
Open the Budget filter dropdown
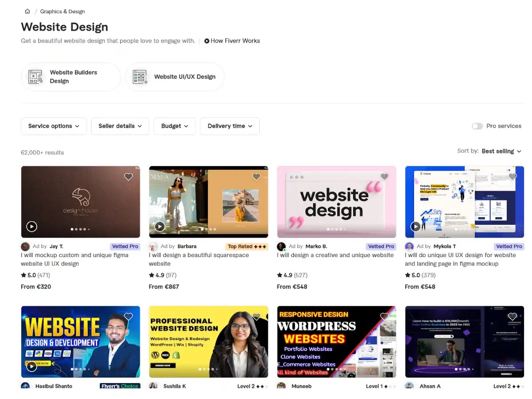coord(175,126)
